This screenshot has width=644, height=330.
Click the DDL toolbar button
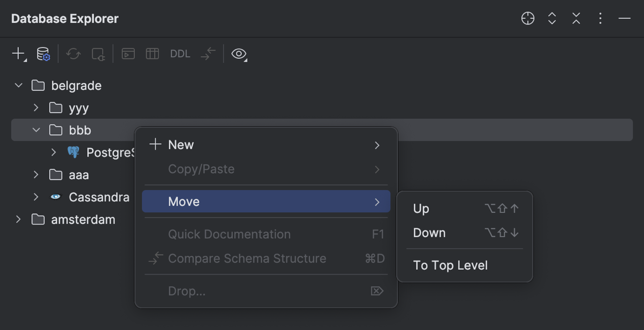point(180,54)
